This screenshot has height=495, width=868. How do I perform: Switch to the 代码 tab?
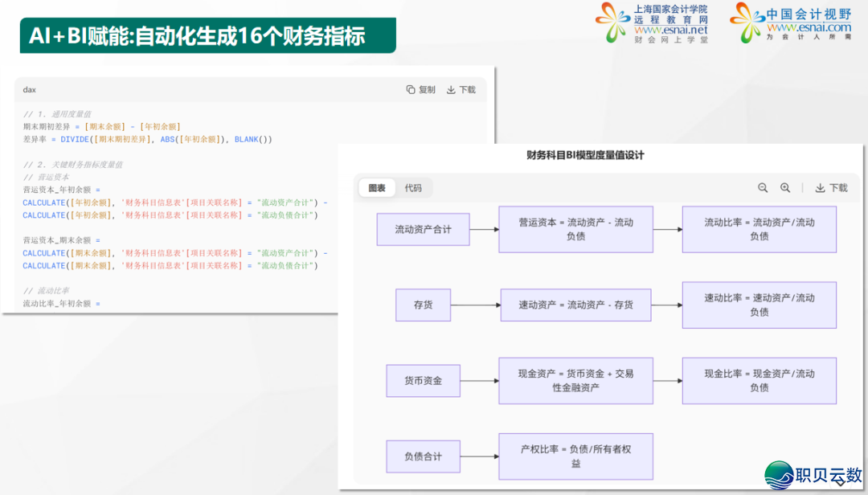(413, 188)
